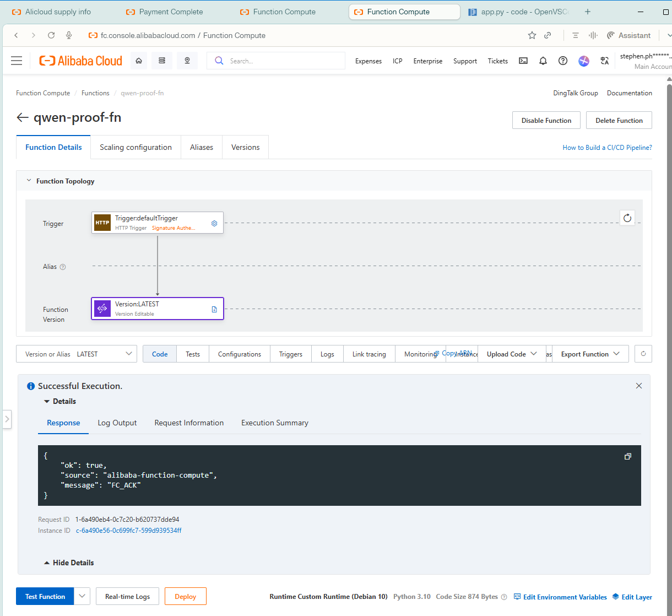Expand the Export Function dropdown

tap(590, 354)
